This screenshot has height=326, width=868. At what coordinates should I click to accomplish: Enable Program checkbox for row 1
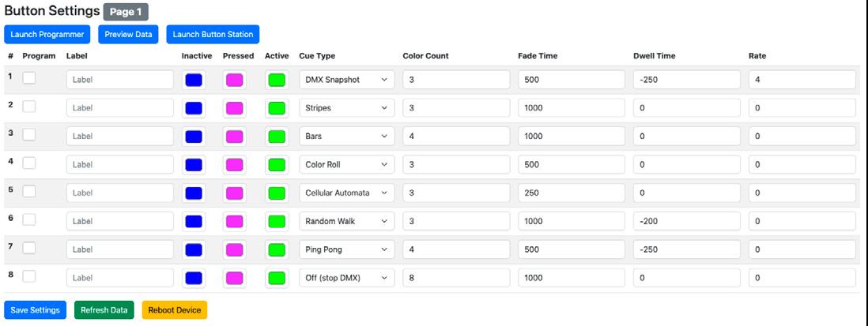point(29,78)
